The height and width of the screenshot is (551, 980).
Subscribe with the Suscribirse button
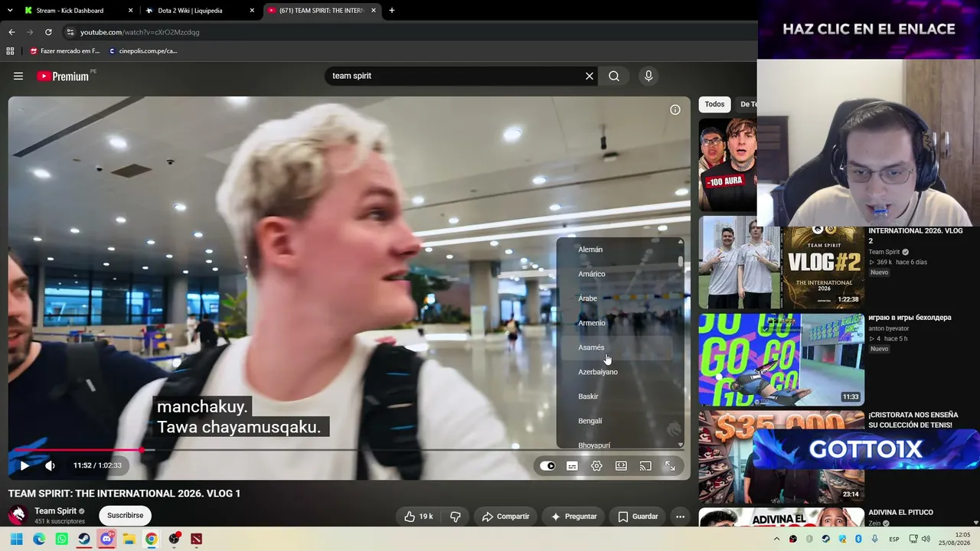coord(126,516)
